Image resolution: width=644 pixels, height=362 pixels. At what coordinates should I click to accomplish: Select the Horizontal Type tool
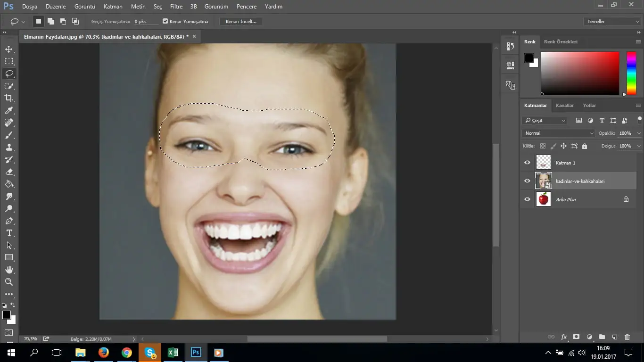tap(9, 233)
